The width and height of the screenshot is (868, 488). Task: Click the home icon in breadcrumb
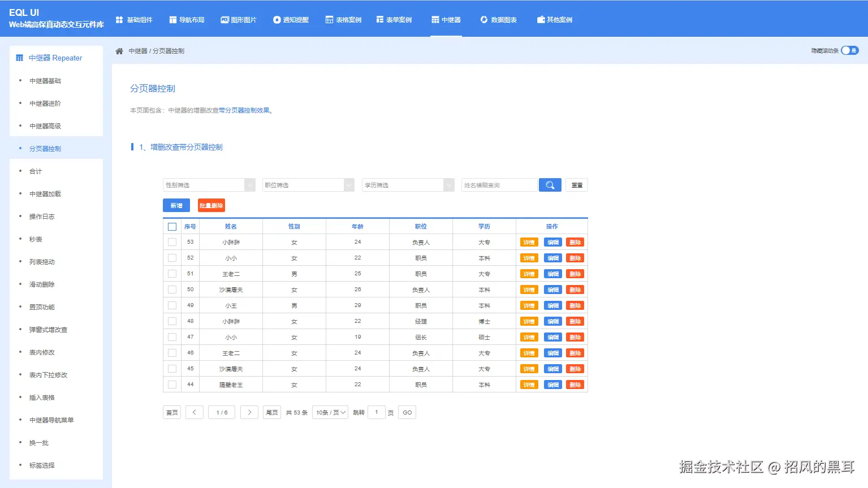coord(119,51)
